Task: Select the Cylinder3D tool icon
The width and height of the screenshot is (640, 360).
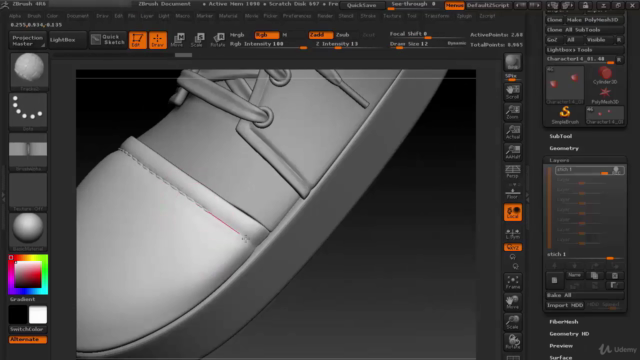Action: pos(605,76)
